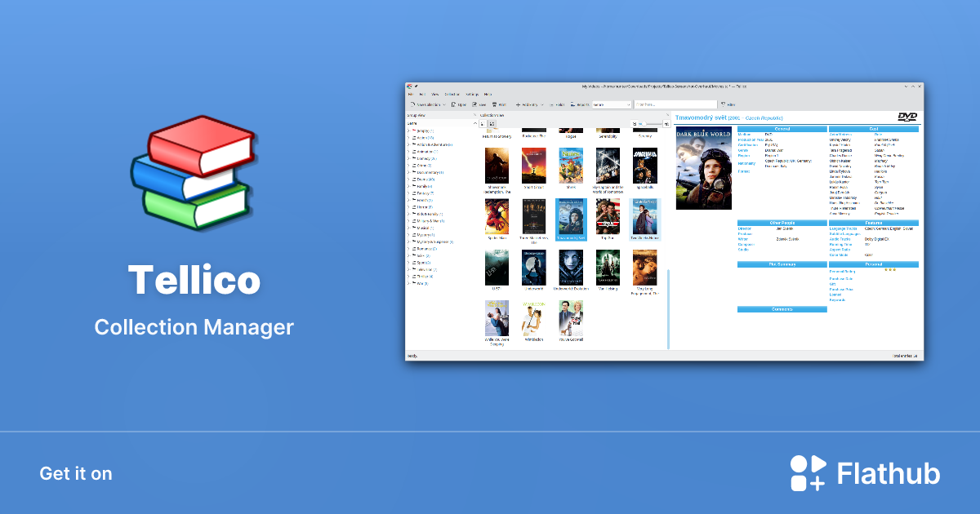The image size is (980, 514).
Task: Open the Collection menu
Action: pos(451,94)
